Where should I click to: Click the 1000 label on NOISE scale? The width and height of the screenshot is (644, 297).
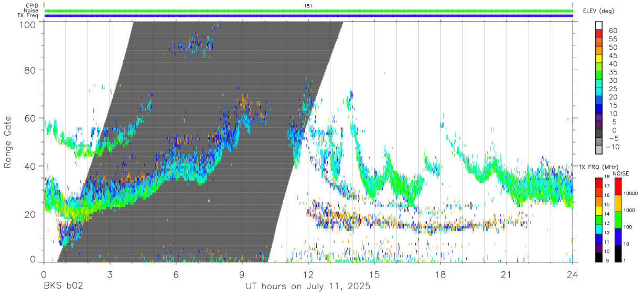point(630,210)
